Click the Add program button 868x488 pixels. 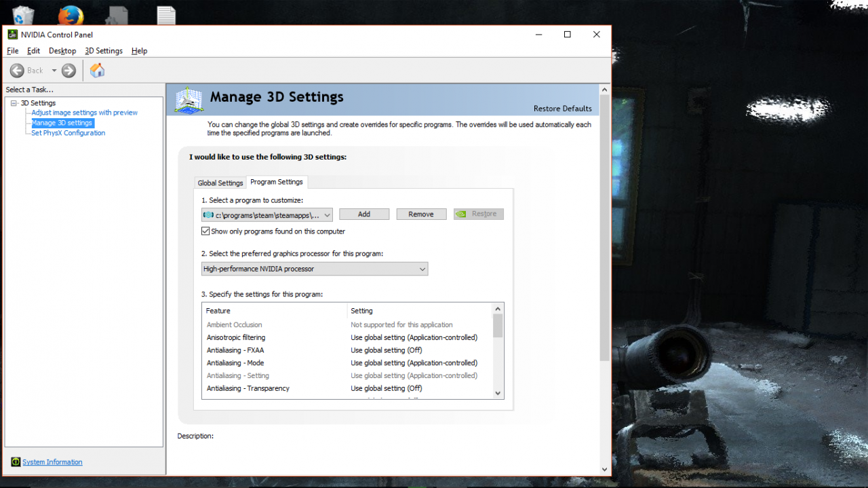[x=364, y=214]
